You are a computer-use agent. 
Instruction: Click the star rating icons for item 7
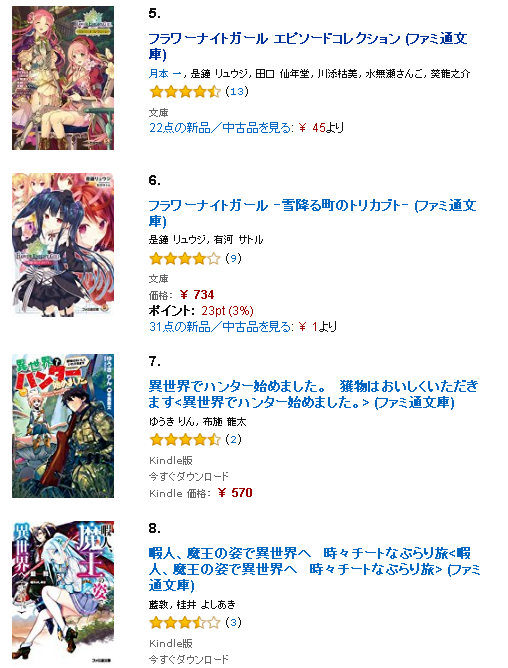point(185,440)
